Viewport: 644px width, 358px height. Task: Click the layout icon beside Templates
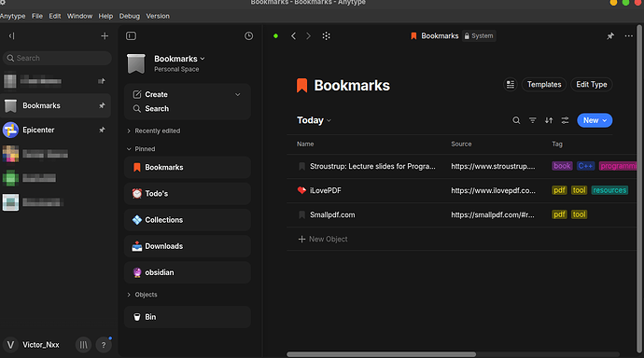click(511, 85)
